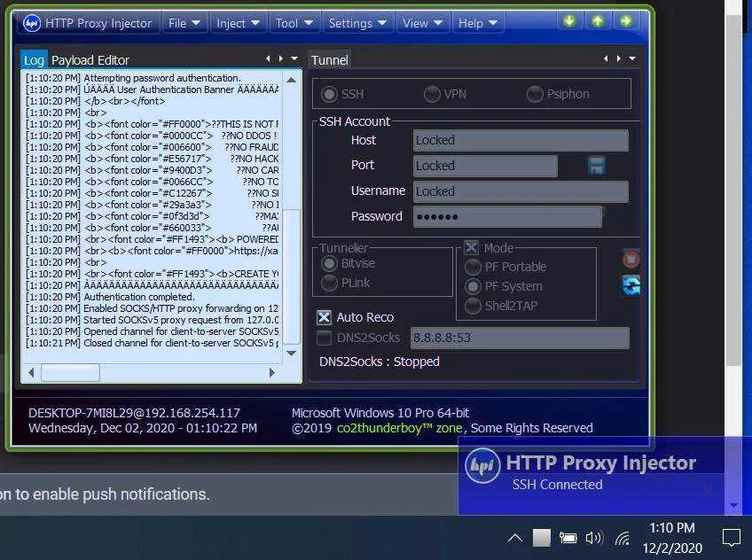Switch to the Payload Editor tab
This screenshot has height=560, width=752.
[90, 60]
